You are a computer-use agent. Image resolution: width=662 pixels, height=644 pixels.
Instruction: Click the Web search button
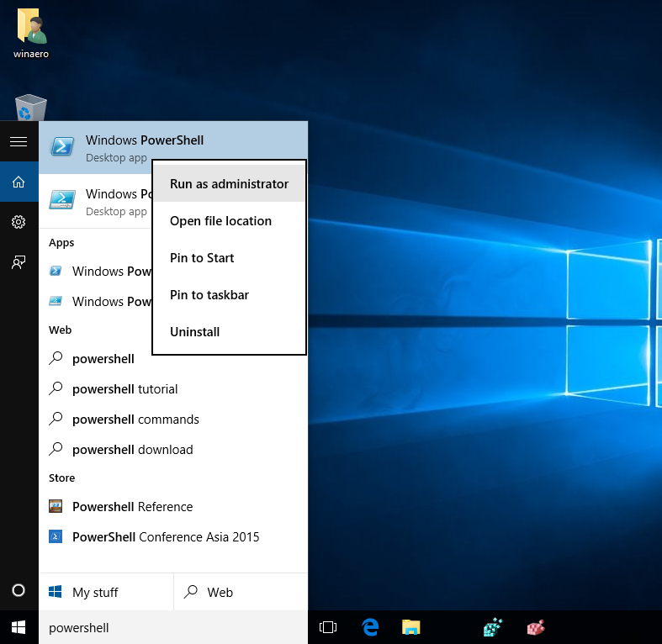(x=241, y=592)
